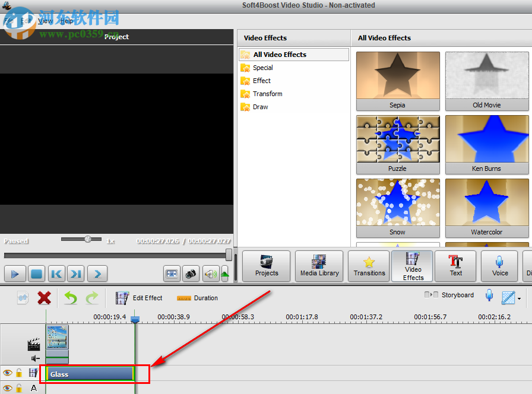Open the timeline zoom dropdown arrow
Screen dimensions: 532x394
tap(519, 298)
